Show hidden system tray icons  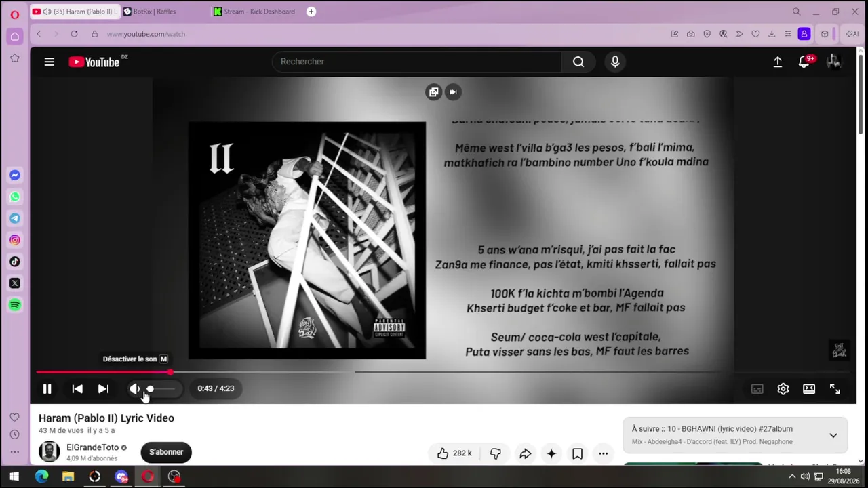793,476
